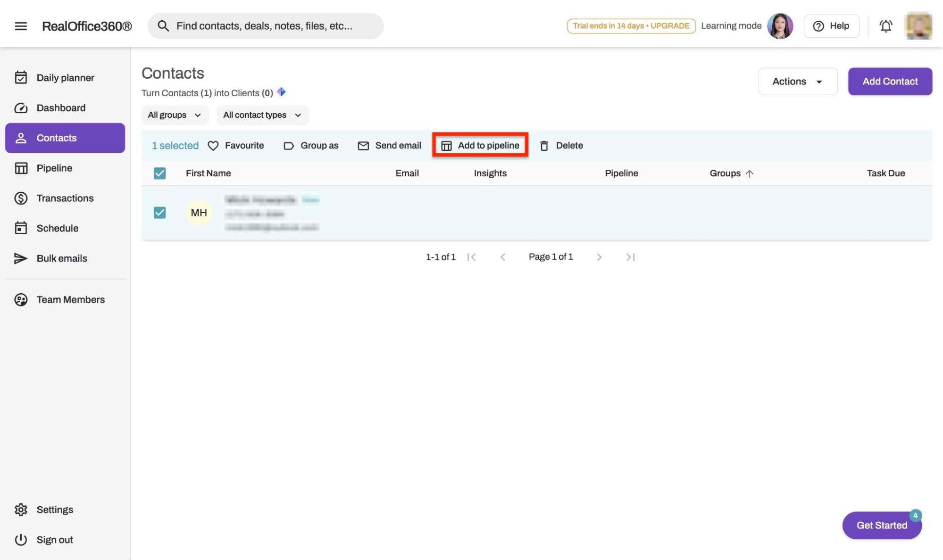Click Add to pipeline button
Viewport: 943px width, 560px height.
pos(480,145)
